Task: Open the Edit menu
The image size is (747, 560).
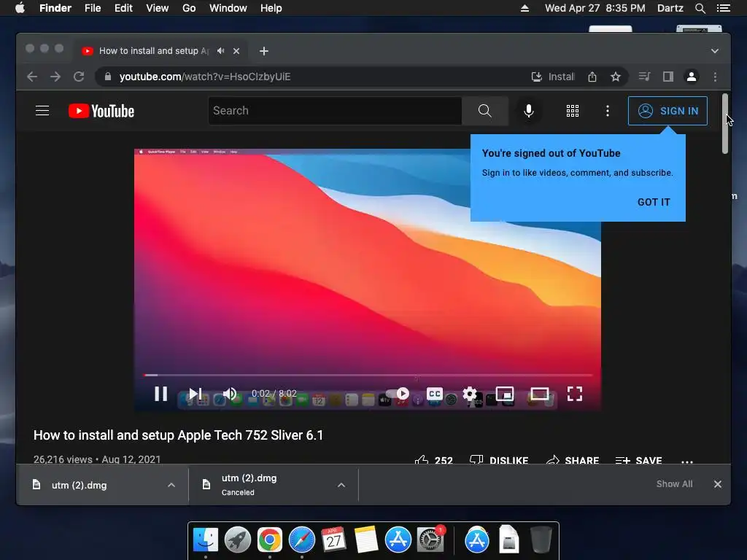Action: pos(123,8)
